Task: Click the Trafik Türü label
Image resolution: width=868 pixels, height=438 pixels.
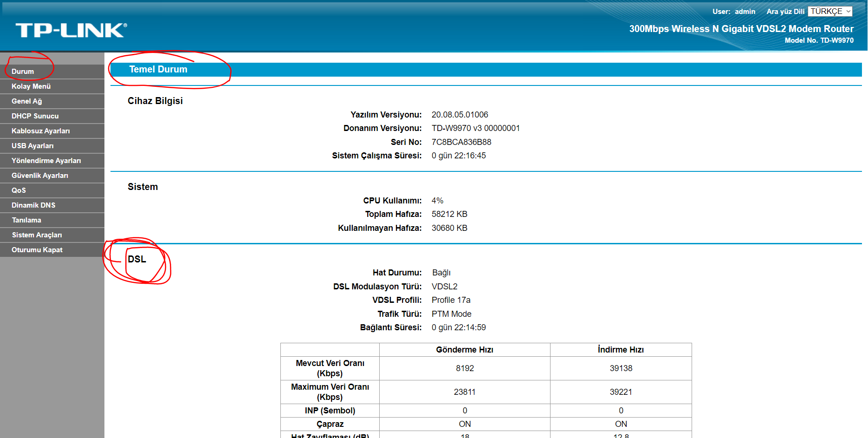Action: (x=400, y=314)
